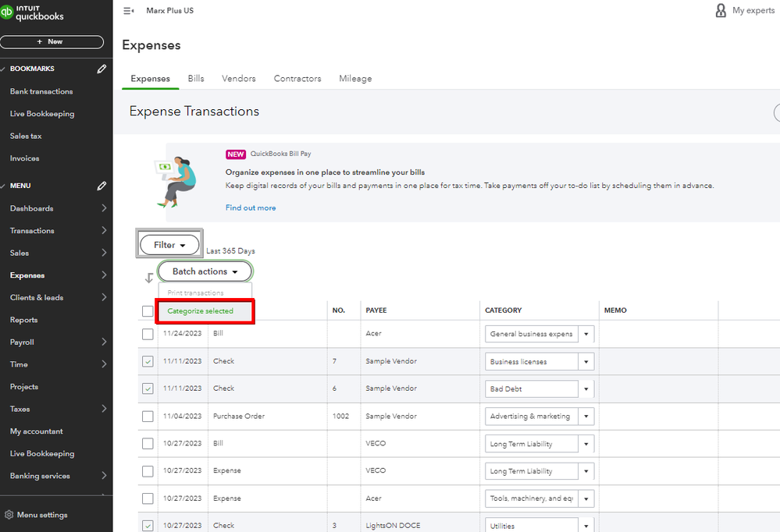Screen dimensions: 780x532
Task: Uncheck the Check number 7 row
Action: click(x=148, y=362)
